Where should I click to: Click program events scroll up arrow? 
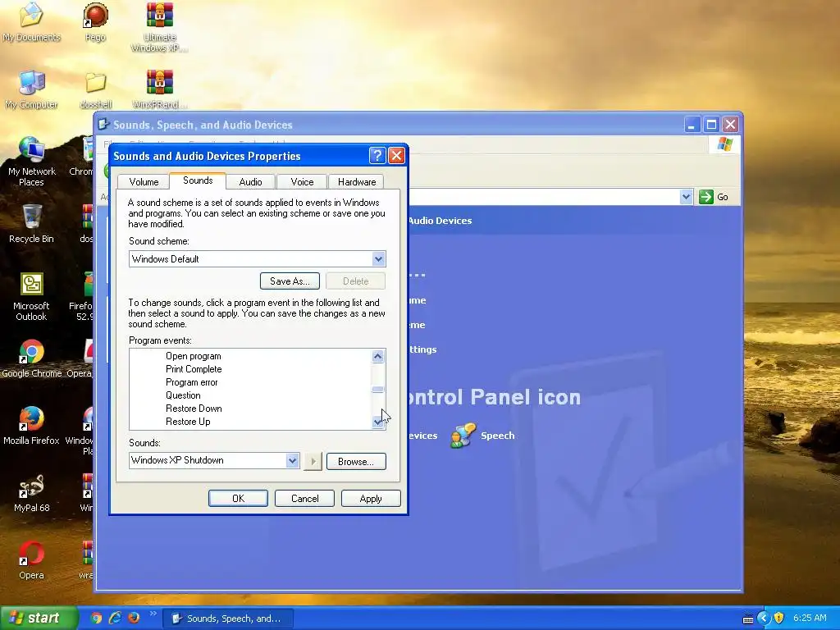[377, 356]
